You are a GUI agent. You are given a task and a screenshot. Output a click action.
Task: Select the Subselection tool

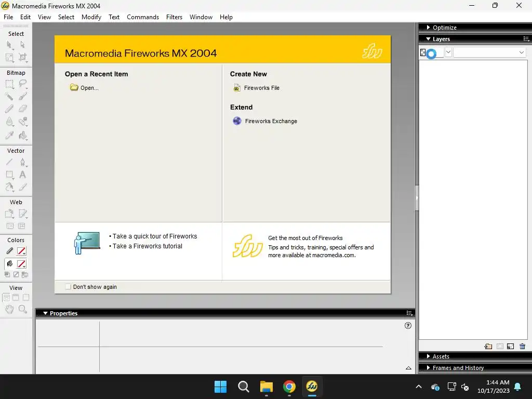tap(22, 45)
